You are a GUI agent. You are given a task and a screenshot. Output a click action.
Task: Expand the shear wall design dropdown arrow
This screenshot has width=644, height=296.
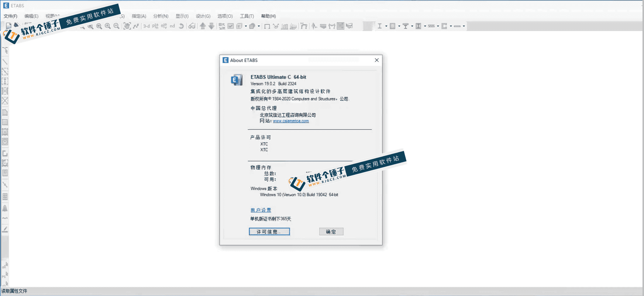451,26
